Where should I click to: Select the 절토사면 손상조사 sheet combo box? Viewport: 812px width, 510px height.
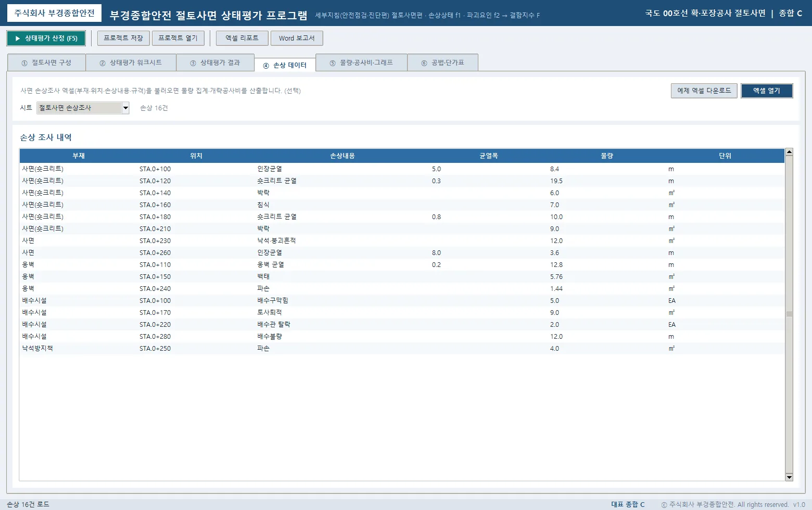tap(83, 108)
